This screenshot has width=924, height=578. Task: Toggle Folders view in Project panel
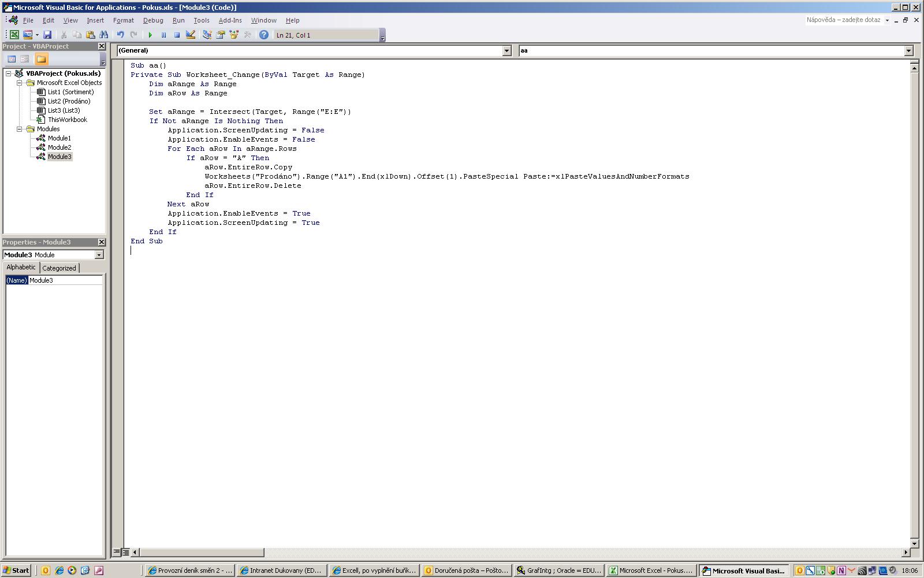pos(41,59)
